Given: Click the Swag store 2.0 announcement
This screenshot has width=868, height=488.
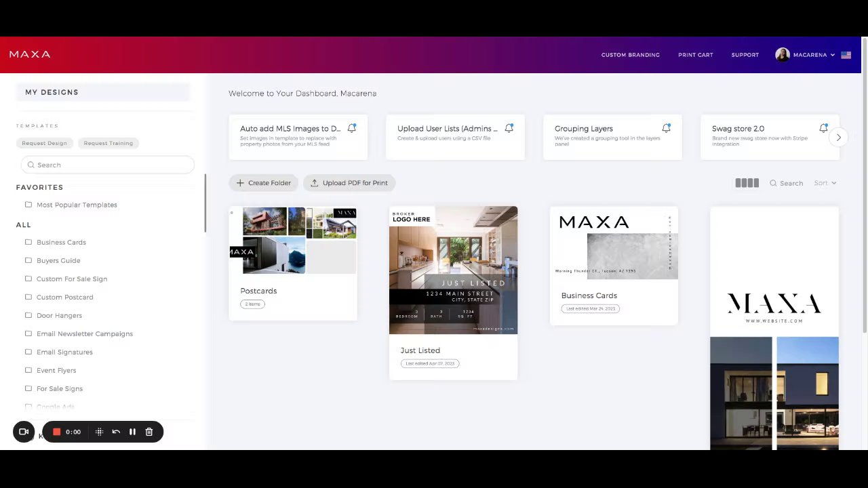Looking at the screenshot, I should (x=770, y=138).
